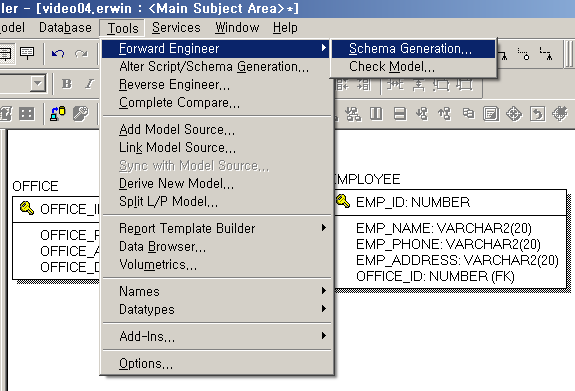This screenshot has height=391, width=575.
Task: Click the horizontal split rows icon
Action: (x=399, y=114)
